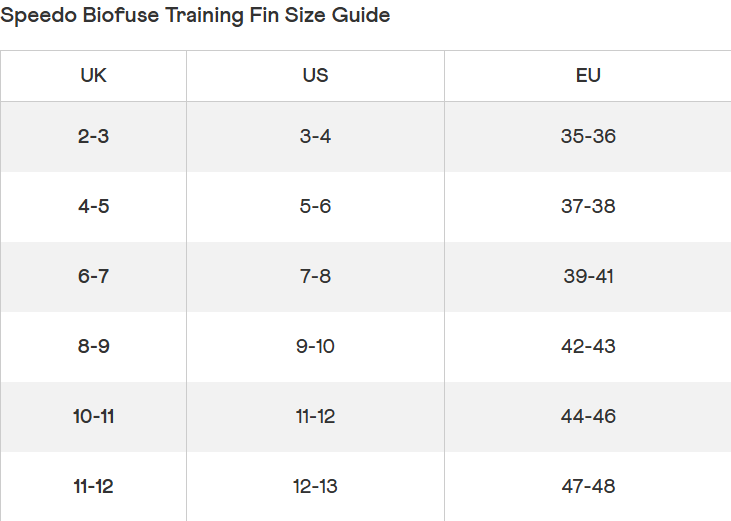Click the US 12-13 size cell
This screenshot has width=731, height=521.
click(315, 486)
